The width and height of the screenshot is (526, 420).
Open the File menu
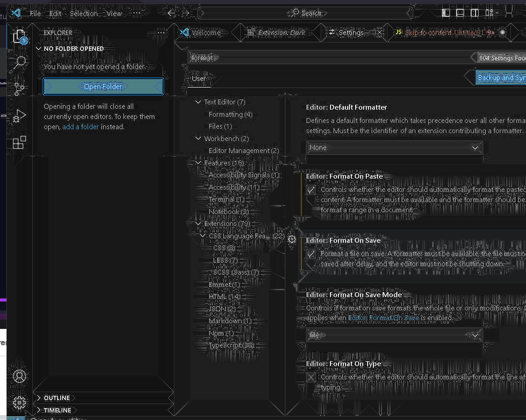coord(35,13)
